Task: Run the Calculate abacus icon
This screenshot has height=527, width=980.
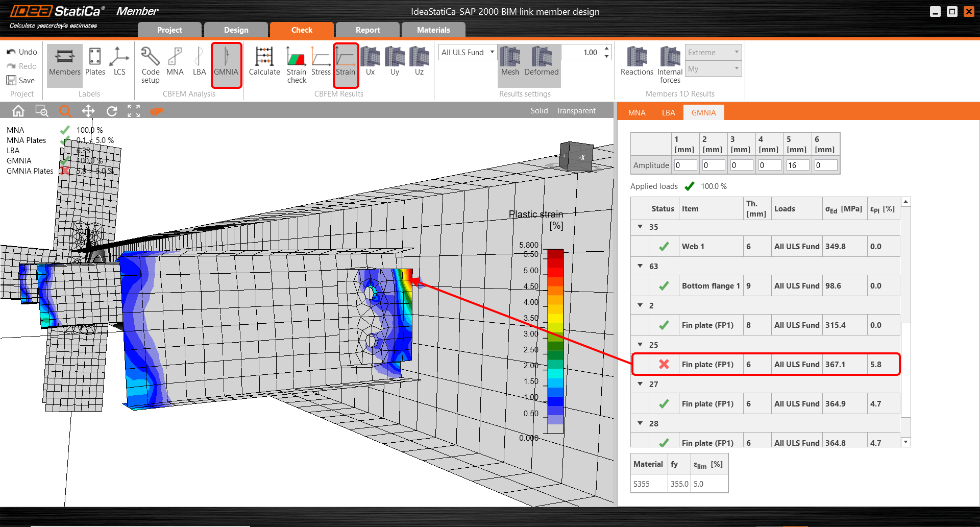Action: coord(264,62)
